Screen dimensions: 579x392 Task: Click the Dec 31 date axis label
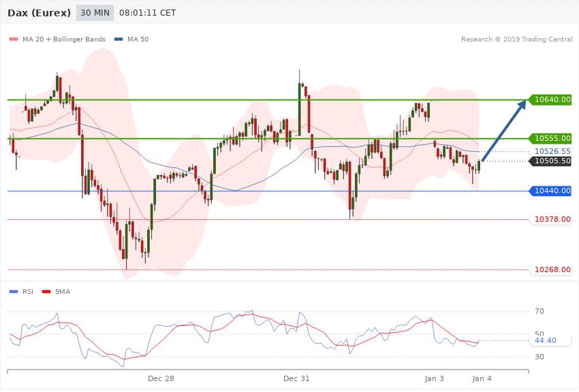click(296, 378)
